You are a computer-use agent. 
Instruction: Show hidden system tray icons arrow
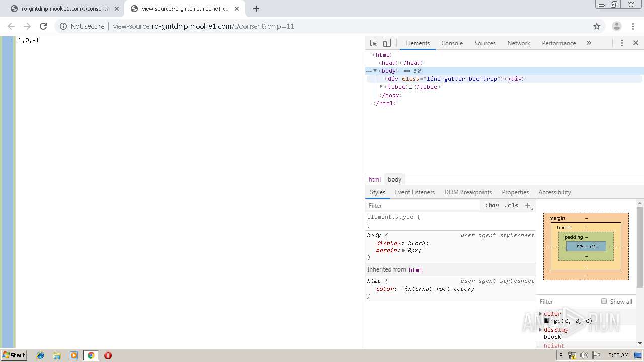pyautogui.click(x=561, y=355)
